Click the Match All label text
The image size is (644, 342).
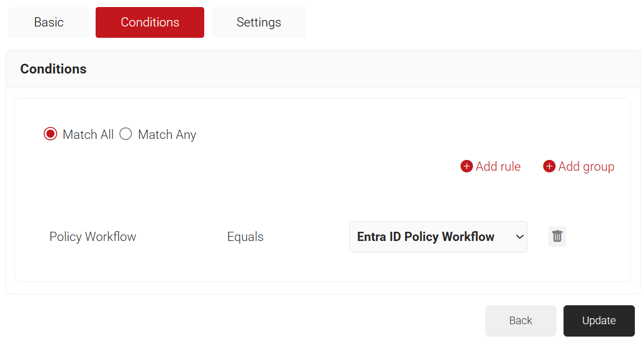pos(88,135)
